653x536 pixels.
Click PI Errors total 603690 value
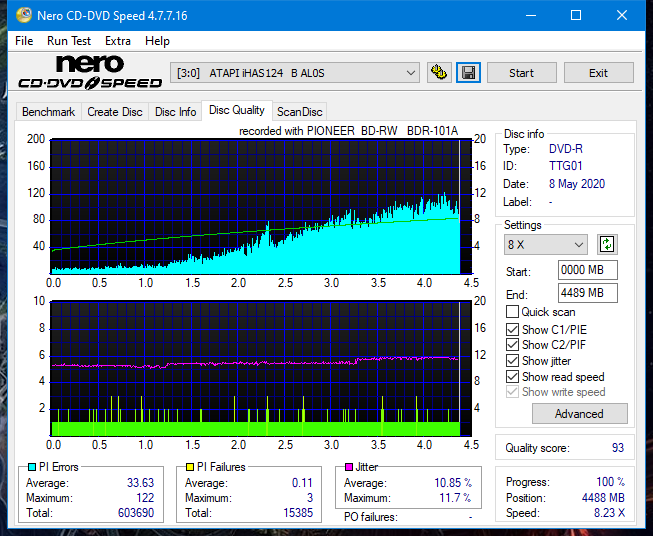click(136, 513)
